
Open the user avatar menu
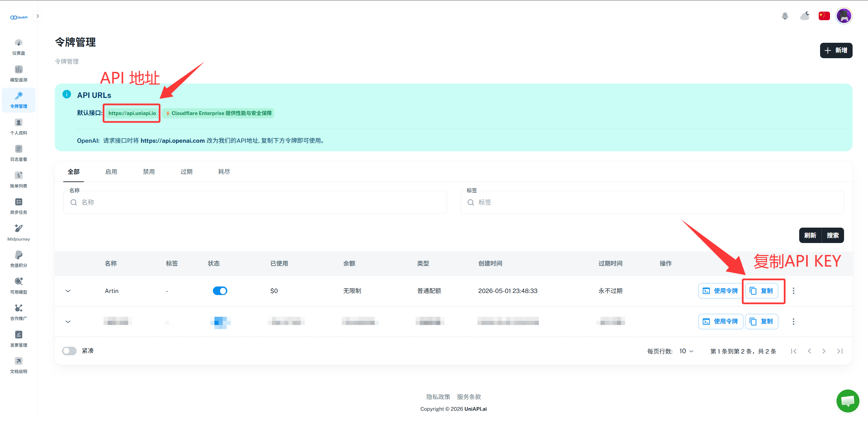(844, 16)
